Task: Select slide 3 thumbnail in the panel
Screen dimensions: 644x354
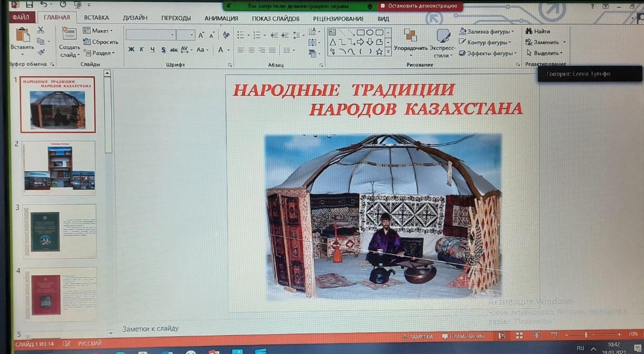Action: (x=59, y=231)
